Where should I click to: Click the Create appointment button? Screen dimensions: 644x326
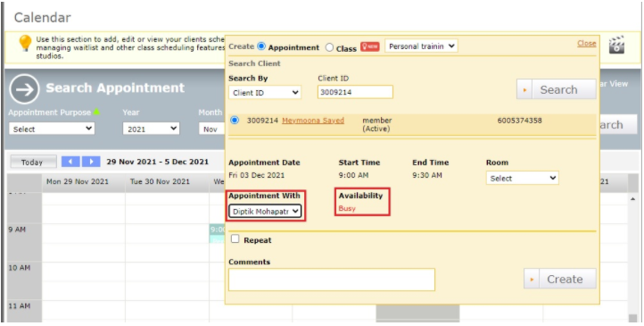click(x=560, y=279)
